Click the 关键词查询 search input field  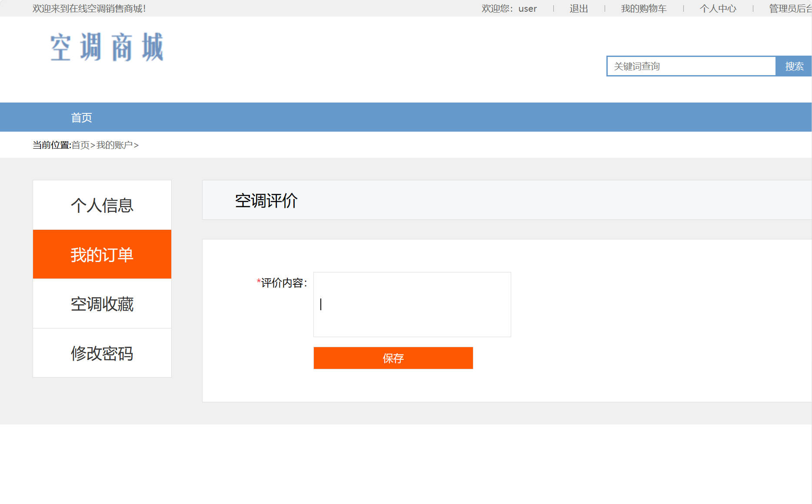(x=691, y=66)
